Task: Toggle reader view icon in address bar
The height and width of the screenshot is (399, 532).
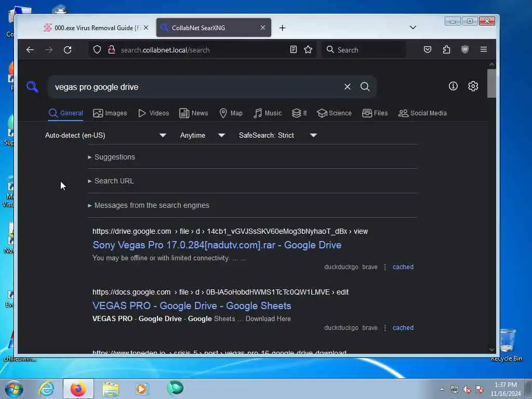Action: 294,50
